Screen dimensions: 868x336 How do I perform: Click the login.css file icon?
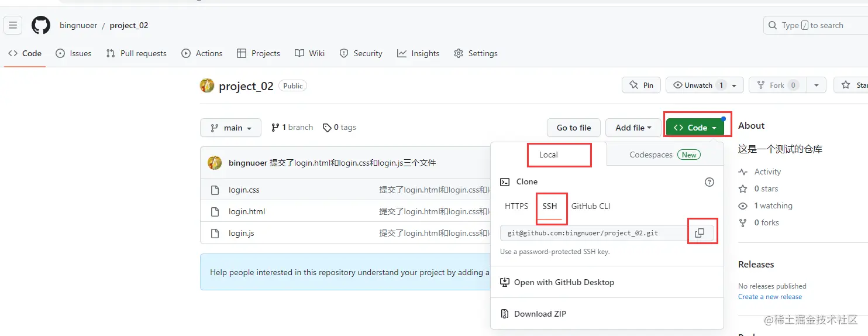[x=215, y=190]
